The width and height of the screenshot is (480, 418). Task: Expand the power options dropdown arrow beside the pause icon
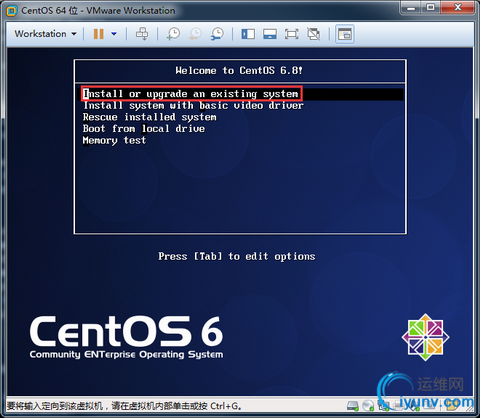pos(114,34)
